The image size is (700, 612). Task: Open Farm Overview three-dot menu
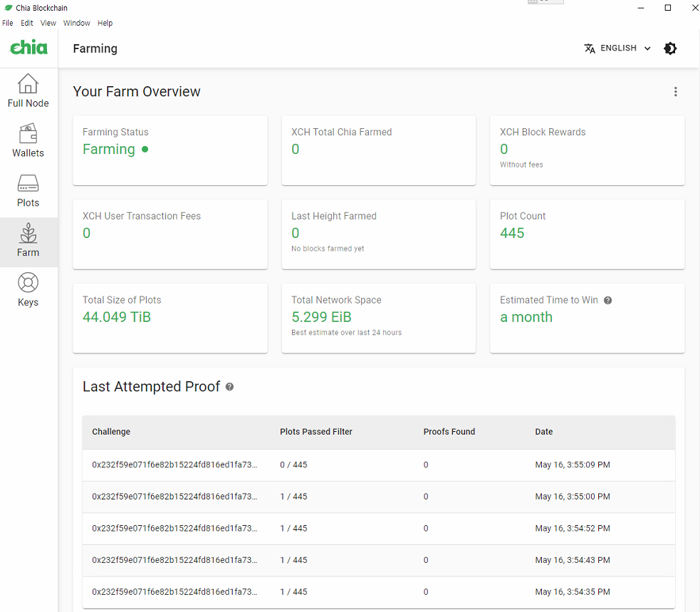(676, 92)
